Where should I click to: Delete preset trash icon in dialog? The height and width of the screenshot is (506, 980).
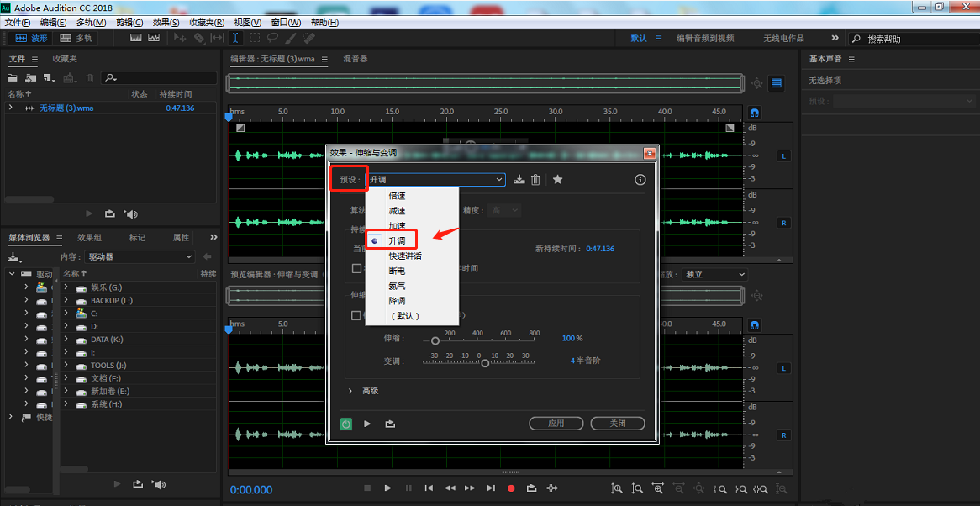tap(535, 180)
